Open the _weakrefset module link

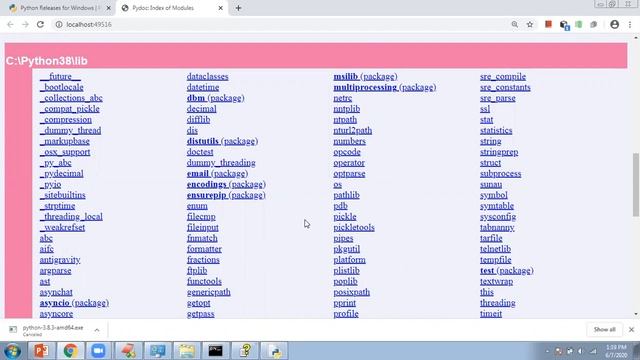click(62, 227)
